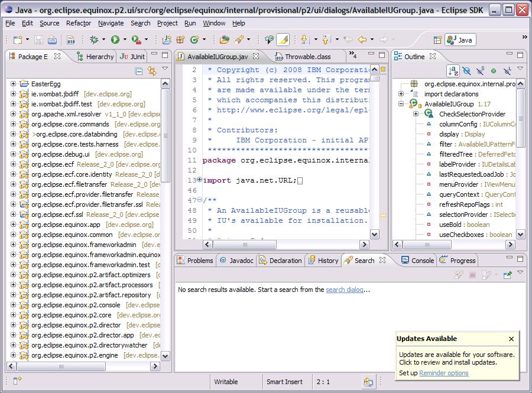Image resolution: width=532 pixels, height=393 pixels.
Task: Click status bar icon at bottom left
Action: coord(17,381)
